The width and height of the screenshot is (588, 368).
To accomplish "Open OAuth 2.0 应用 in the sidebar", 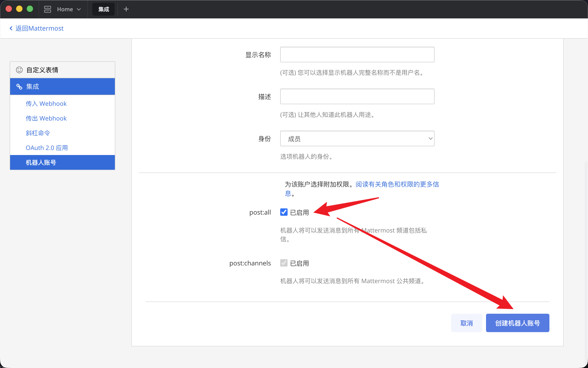I will pyautogui.click(x=47, y=148).
